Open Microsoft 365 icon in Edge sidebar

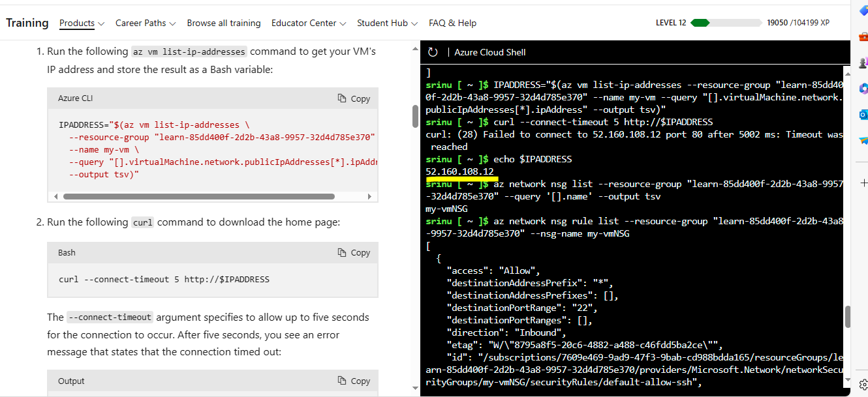pos(863,88)
